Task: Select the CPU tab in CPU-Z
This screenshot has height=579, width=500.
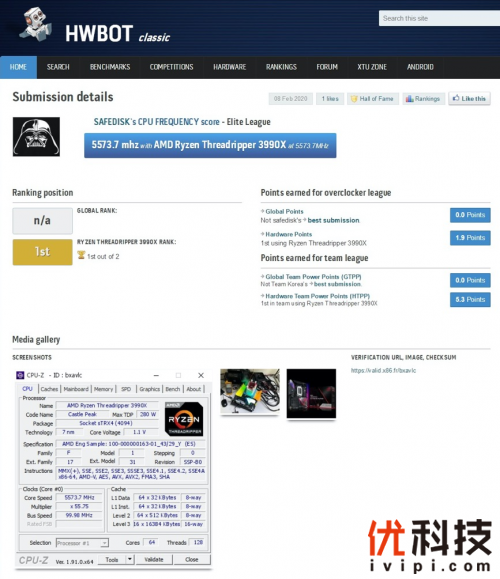Action: pyautogui.click(x=28, y=389)
